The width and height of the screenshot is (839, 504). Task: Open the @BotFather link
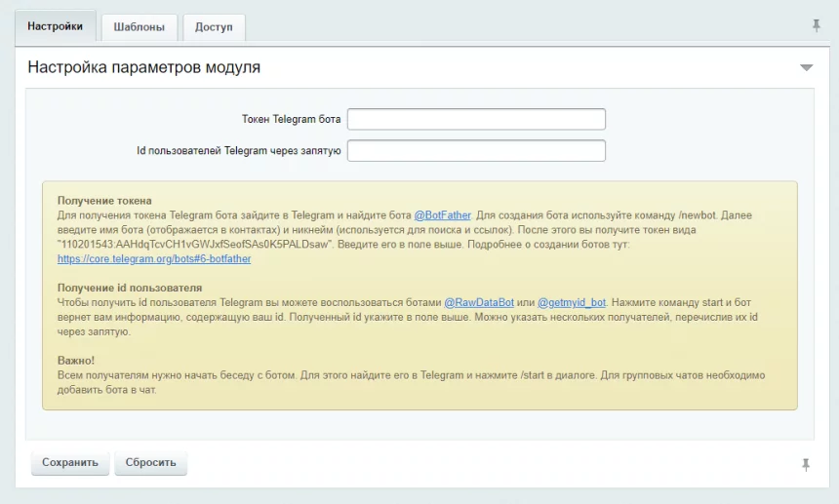pos(442,214)
